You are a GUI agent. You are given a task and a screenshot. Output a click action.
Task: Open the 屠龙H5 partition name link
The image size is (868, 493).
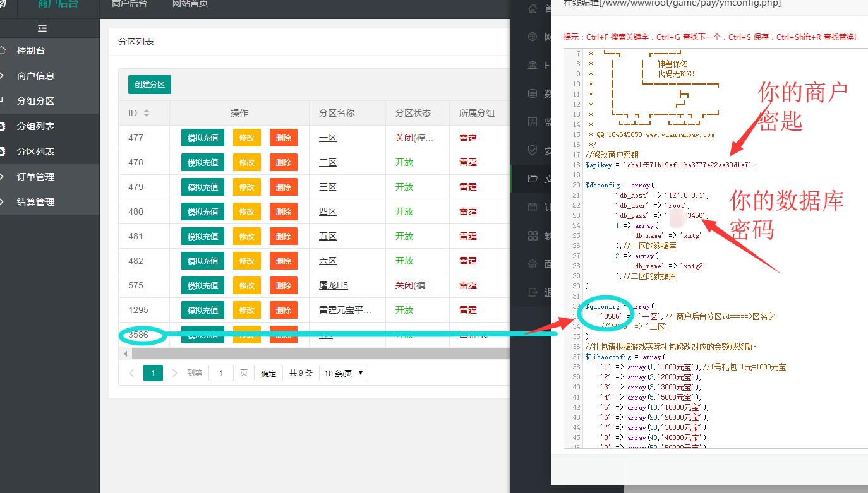[x=333, y=285]
